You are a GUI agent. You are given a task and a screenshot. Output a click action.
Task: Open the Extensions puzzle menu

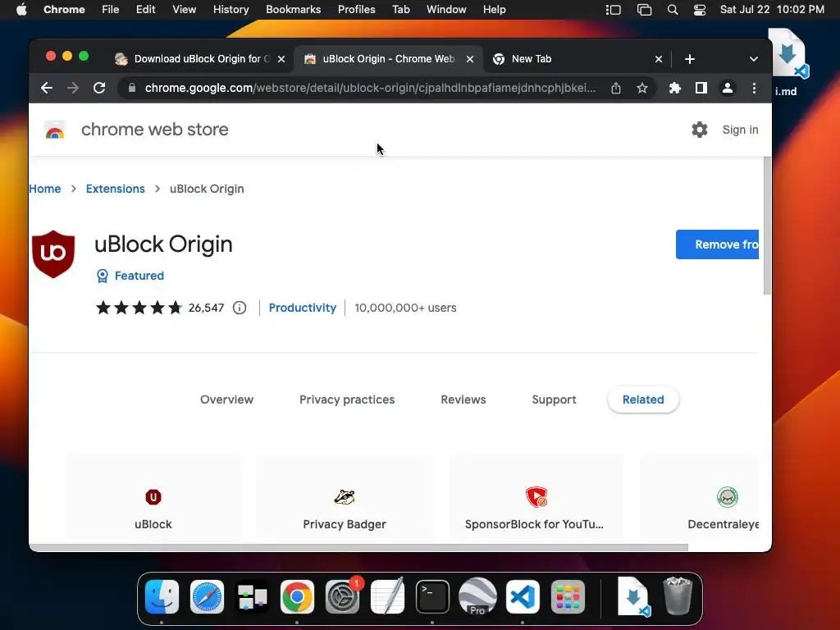point(675,88)
